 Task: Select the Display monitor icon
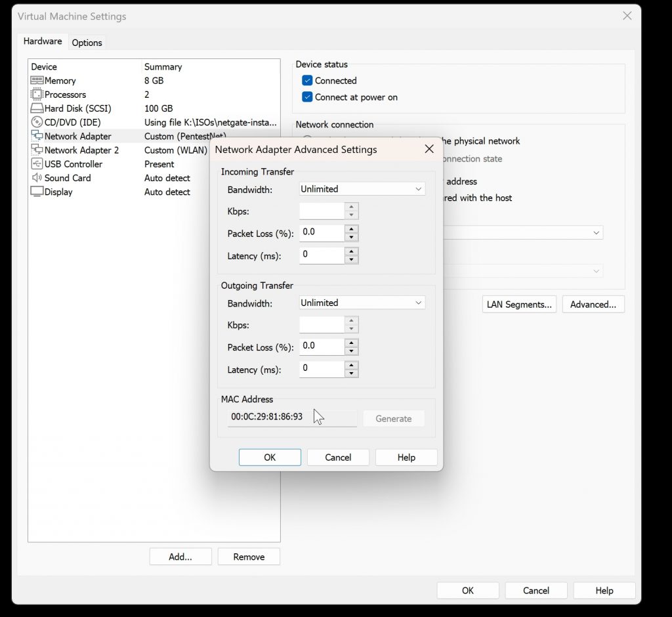pos(37,192)
